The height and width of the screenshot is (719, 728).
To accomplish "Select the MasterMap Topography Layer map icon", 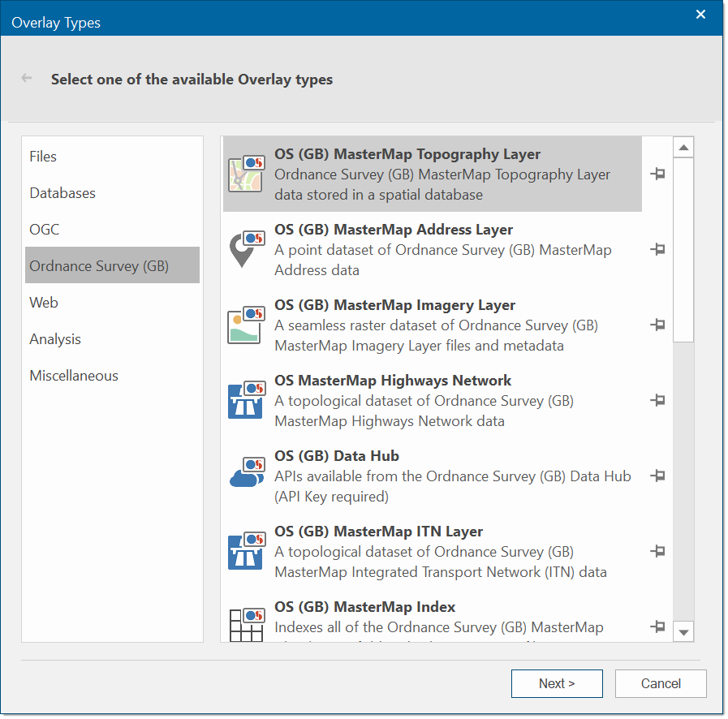I will click(245, 174).
